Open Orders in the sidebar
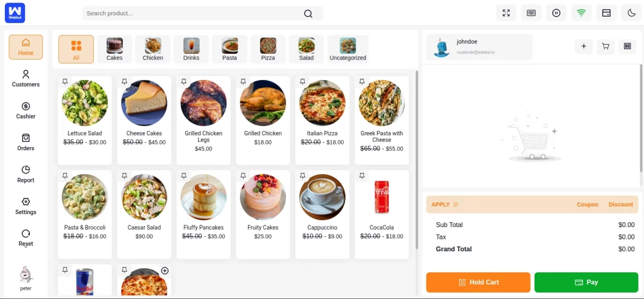Image resolution: width=644 pixels, height=299 pixels. click(x=26, y=142)
